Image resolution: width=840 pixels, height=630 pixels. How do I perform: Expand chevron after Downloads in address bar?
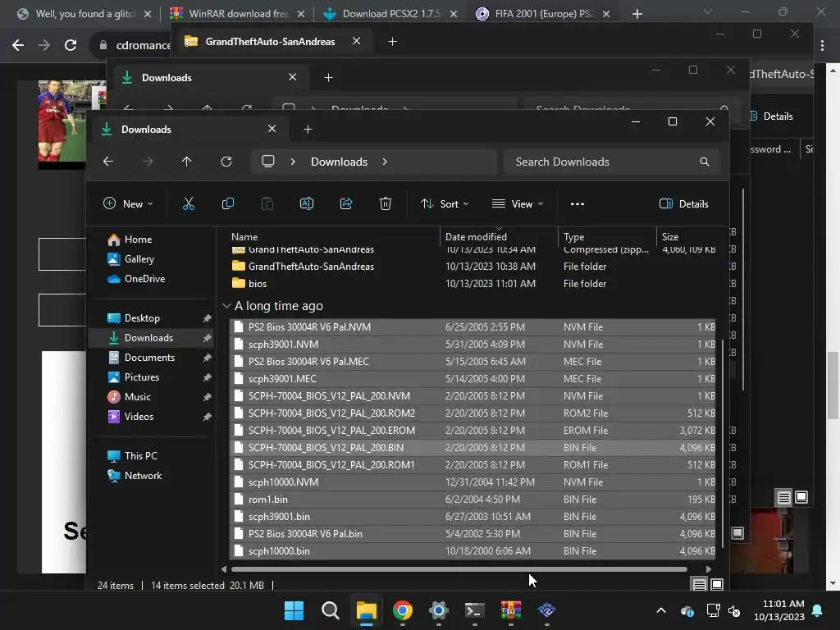coord(385,162)
